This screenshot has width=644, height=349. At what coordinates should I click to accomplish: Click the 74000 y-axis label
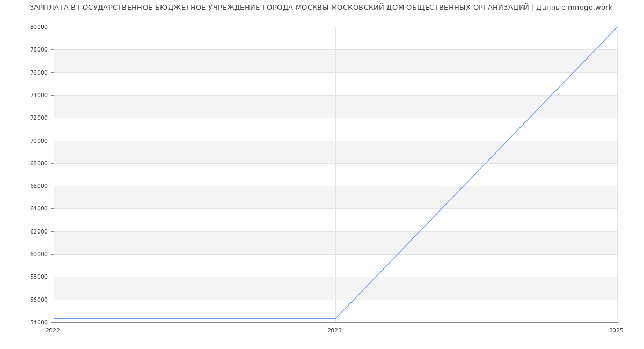point(39,95)
